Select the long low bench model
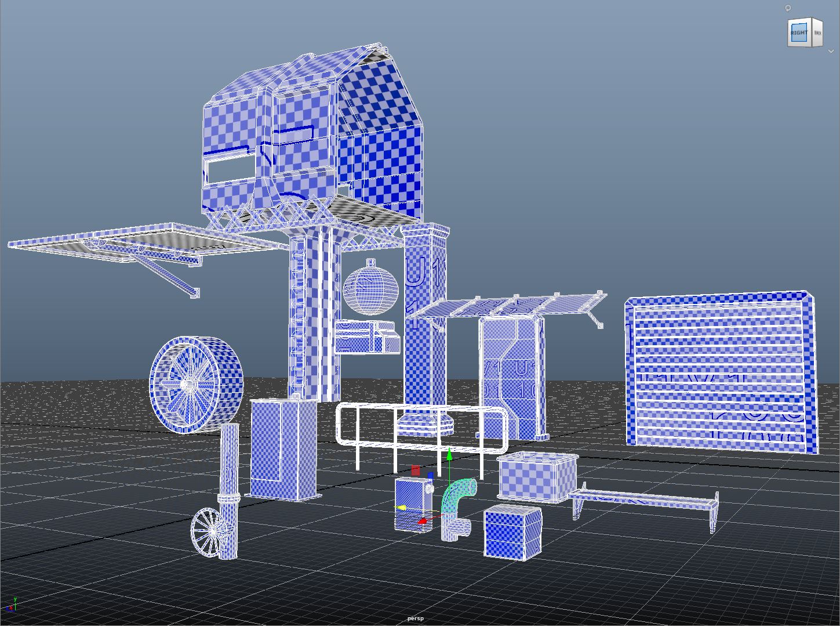This screenshot has width=840, height=626. click(x=643, y=500)
